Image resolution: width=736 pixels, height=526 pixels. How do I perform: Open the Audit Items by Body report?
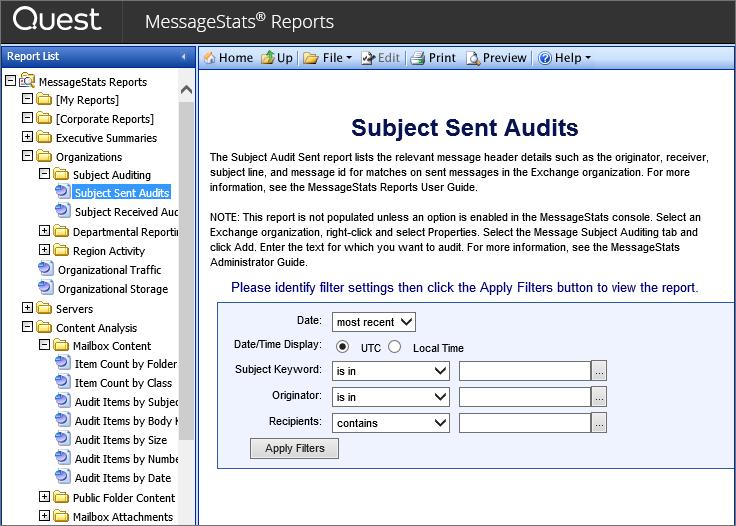[x=126, y=421]
